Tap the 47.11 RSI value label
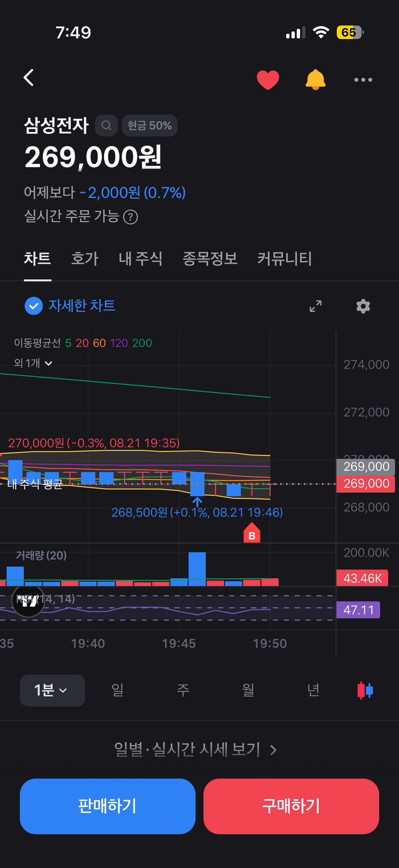 click(x=358, y=610)
